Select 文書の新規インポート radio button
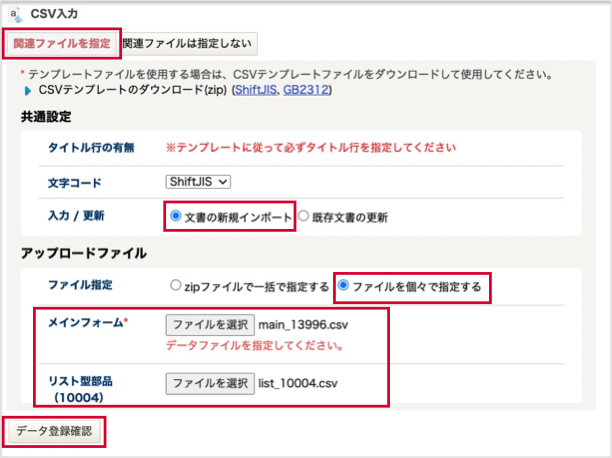 (x=176, y=216)
